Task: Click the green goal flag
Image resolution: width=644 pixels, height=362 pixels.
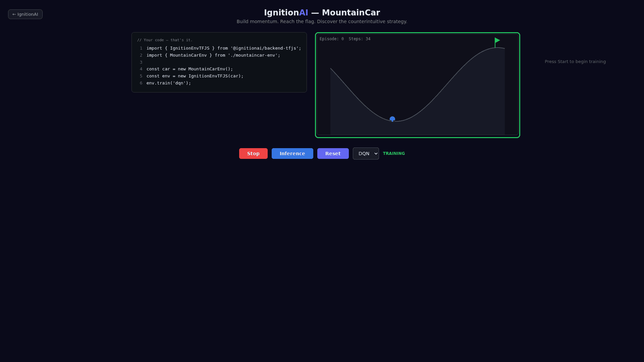Action: (497, 42)
